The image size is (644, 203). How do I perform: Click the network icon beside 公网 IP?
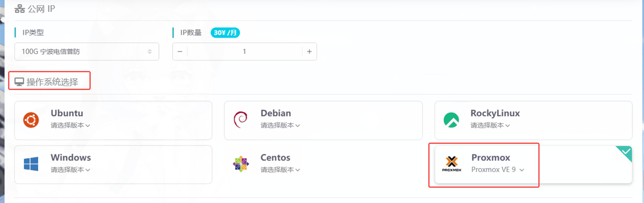(19, 9)
